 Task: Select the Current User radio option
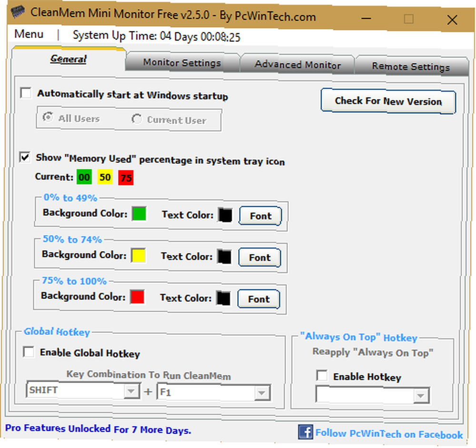pos(137,119)
